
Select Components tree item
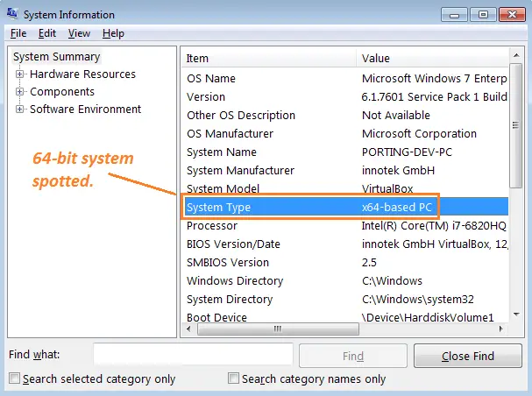[x=62, y=91]
